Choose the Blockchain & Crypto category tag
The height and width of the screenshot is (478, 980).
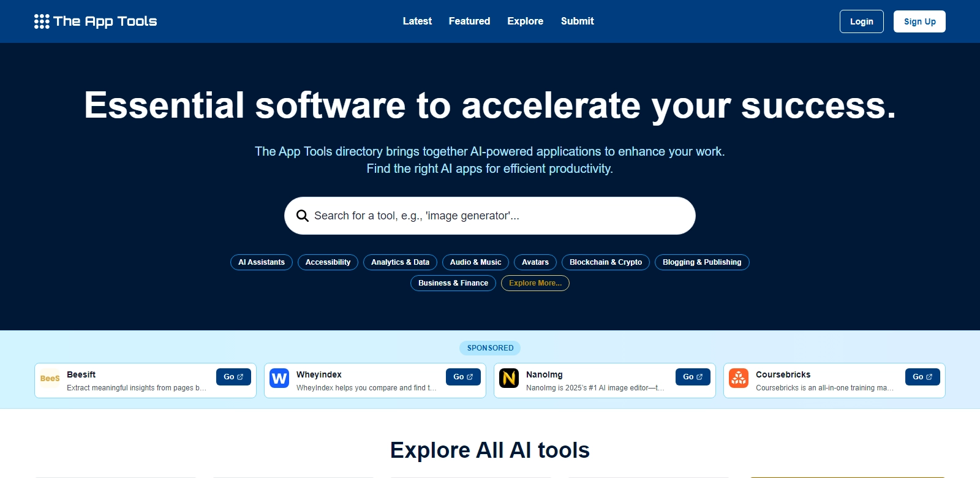[x=605, y=262]
